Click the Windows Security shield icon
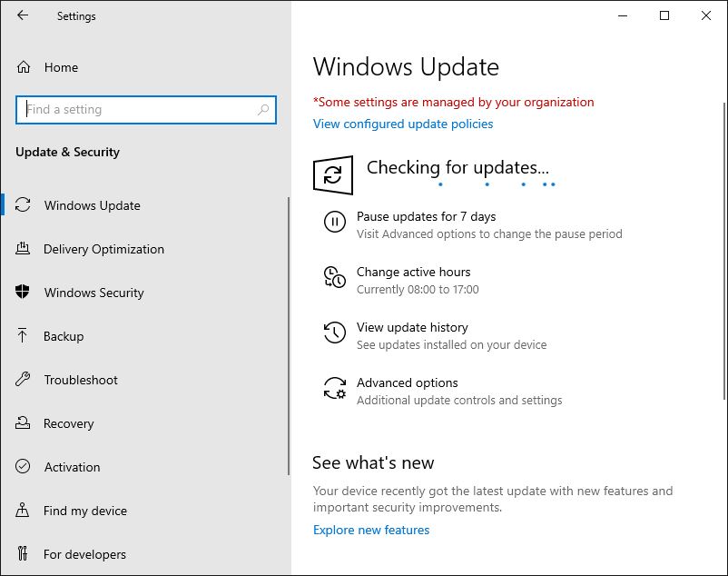Viewport: 728px width, 576px height. click(24, 293)
